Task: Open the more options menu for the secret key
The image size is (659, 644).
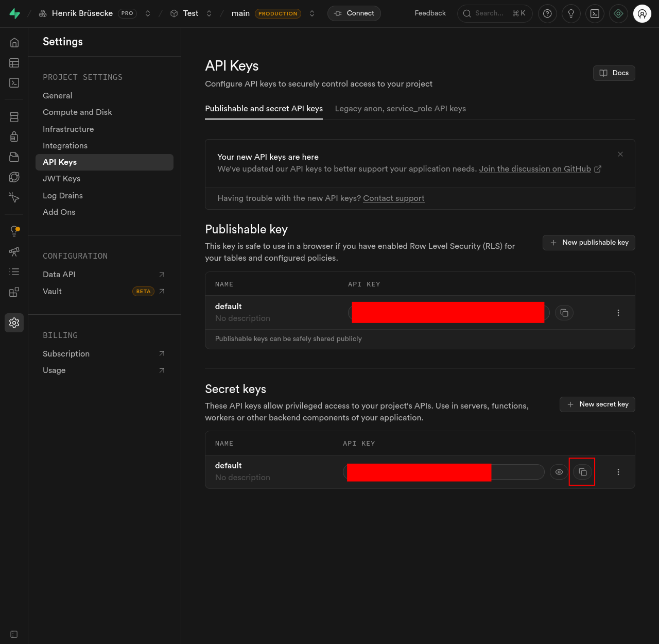Action: coord(618,471)
